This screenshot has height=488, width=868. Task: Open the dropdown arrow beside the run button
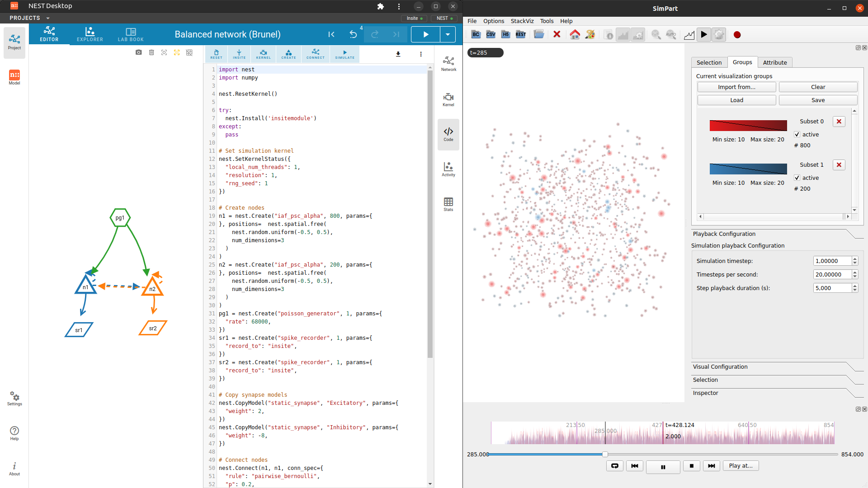(x=448, y=34)
